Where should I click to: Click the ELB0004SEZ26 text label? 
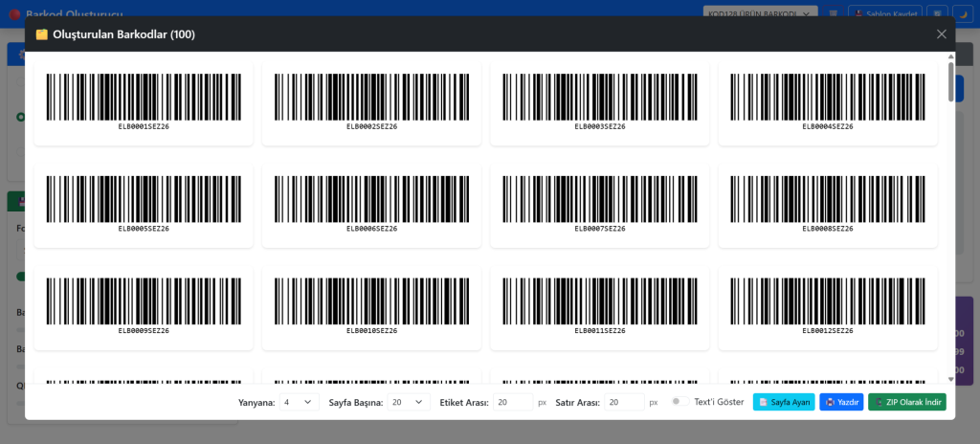tap(828, 126)
